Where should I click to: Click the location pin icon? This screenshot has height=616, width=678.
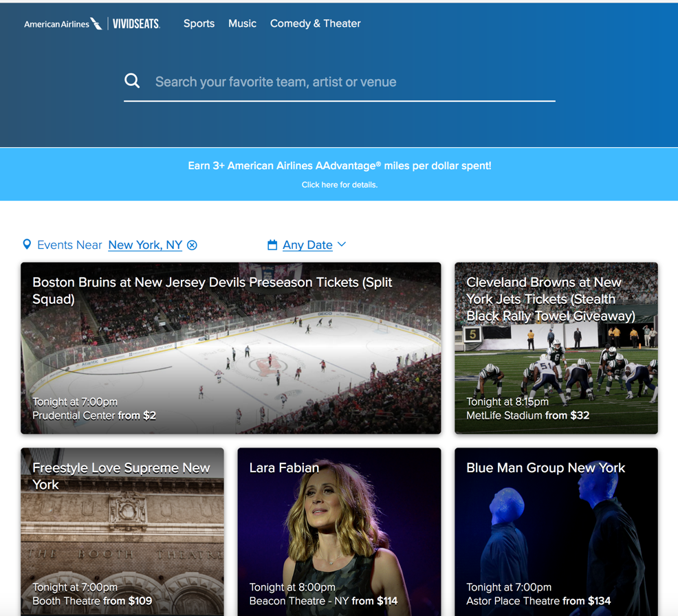click(27, 245)
